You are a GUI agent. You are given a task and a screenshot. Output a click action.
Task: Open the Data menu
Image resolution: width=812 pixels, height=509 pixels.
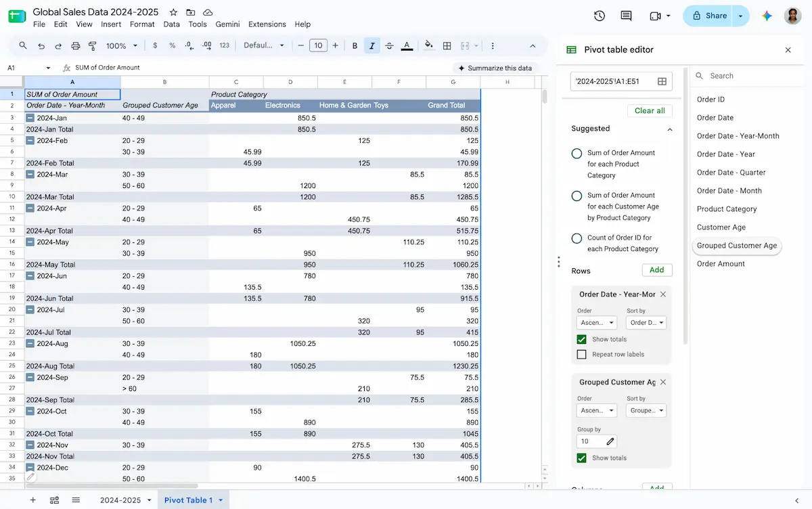coord(172,24)
